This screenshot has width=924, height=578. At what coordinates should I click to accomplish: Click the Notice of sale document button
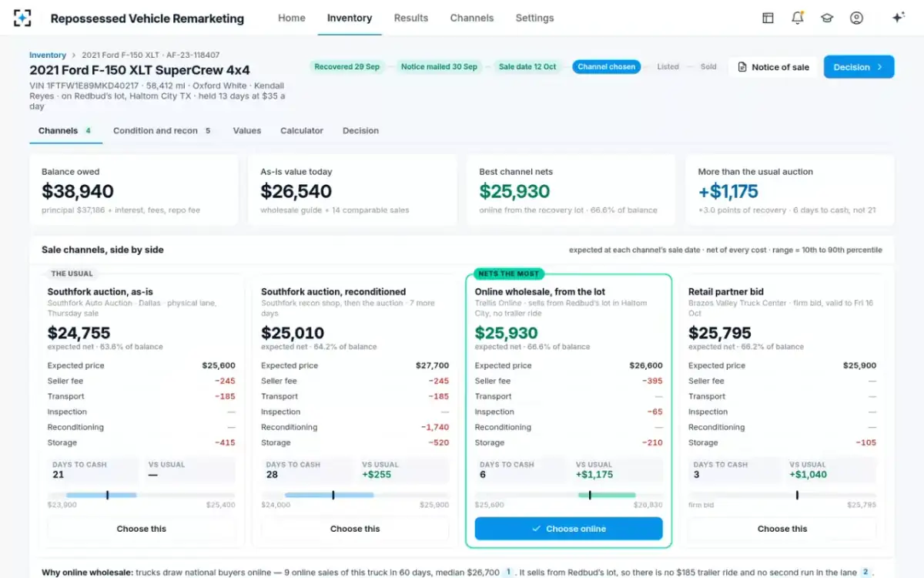(773, 67)
